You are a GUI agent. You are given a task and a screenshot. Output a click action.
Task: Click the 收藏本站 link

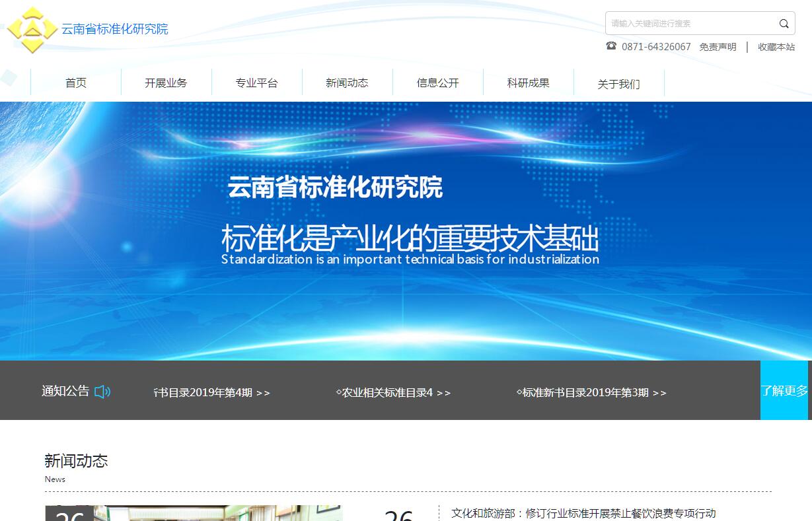tap(776, 47)
